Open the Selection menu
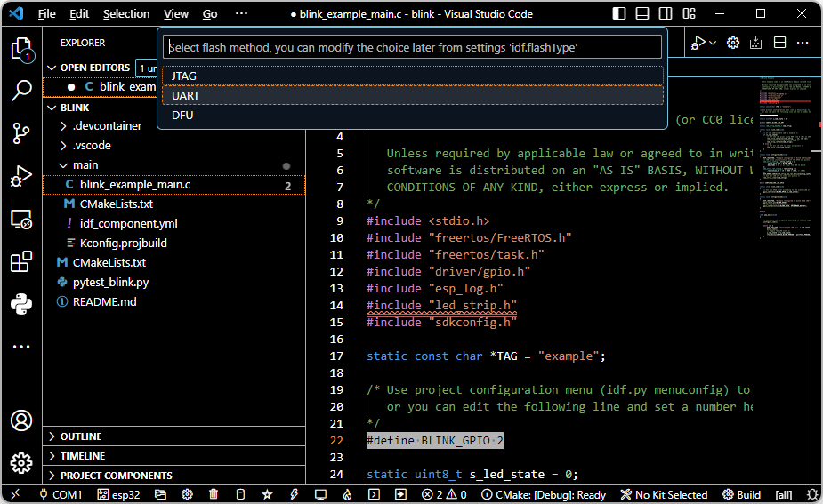 tap(126, 14)
